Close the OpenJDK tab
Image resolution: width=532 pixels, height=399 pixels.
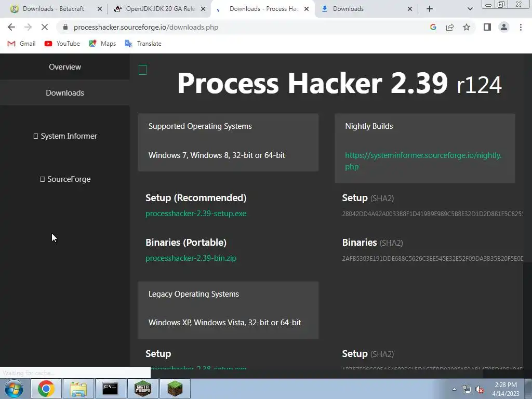[x=203, y=9]
